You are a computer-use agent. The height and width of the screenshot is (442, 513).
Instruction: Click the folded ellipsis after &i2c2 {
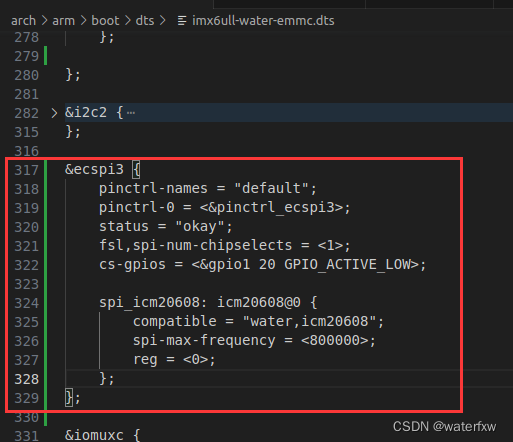[131, 113]
